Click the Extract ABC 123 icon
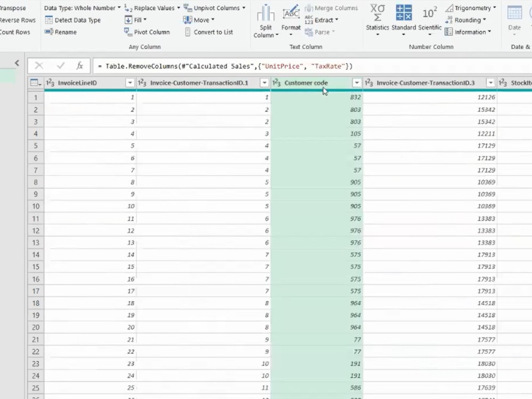Image resolution: width=532 pixels, height=399 pixels. click(x=309, y=20)
